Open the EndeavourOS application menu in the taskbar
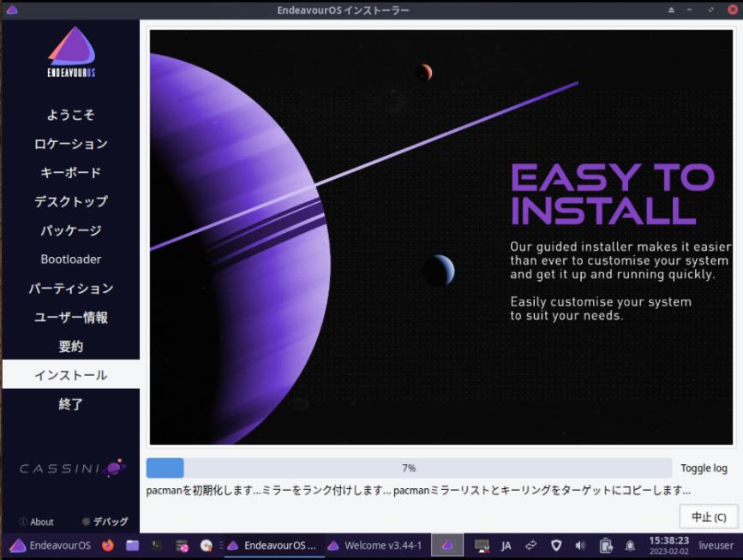Screen dimensions: 743x560 [x=51, y=545]
